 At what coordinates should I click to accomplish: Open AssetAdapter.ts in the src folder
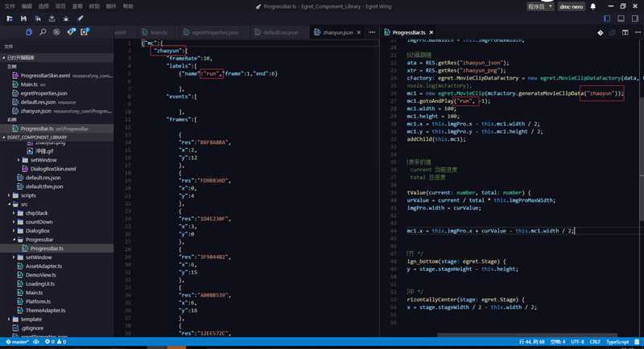[x=43, y=266]
